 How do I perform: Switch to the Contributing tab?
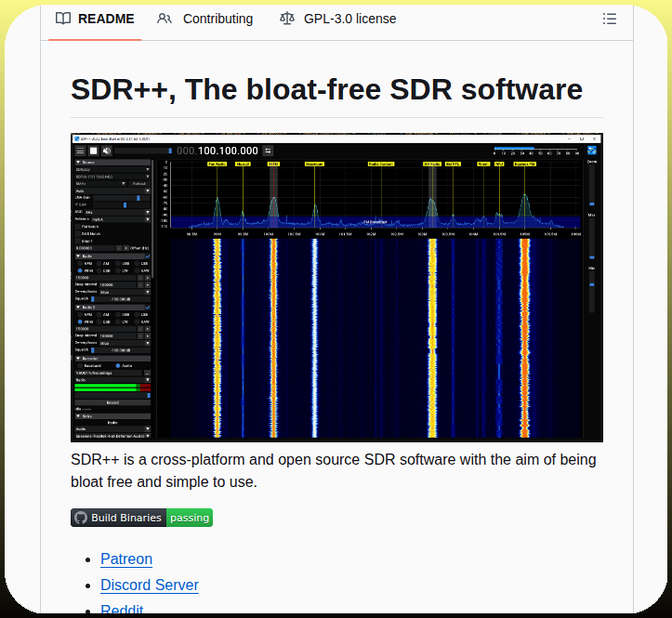coord(204,19)
